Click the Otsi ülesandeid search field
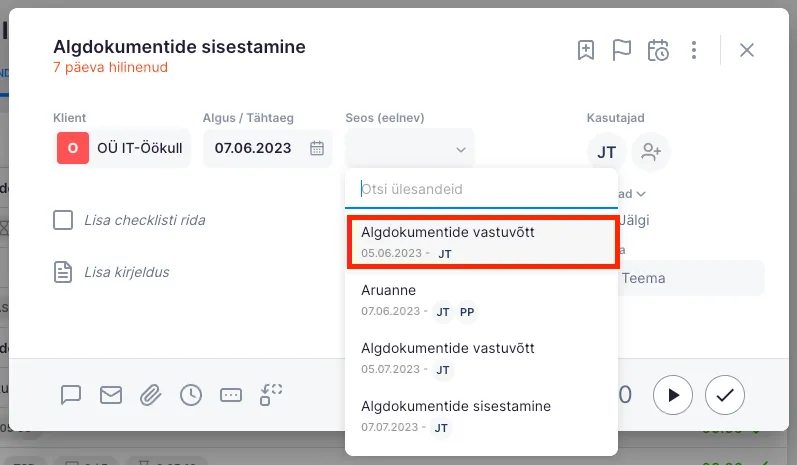 click(480, 189)
